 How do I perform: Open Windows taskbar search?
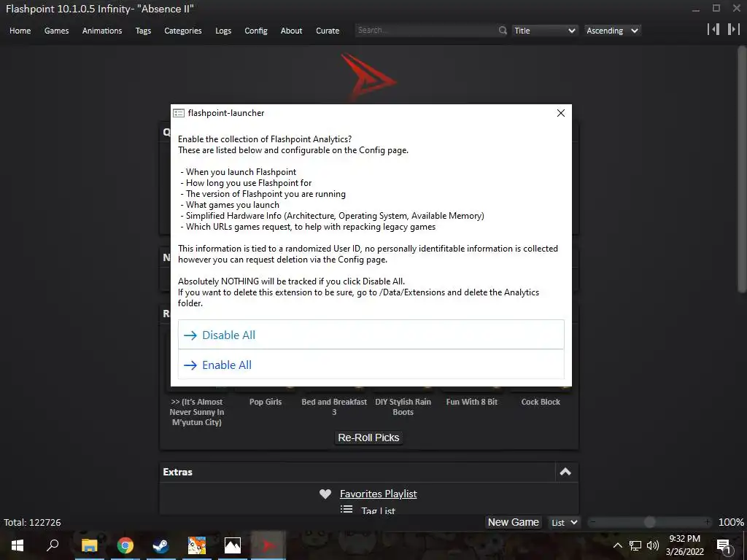pyautogui.click(x=53, y=545)
